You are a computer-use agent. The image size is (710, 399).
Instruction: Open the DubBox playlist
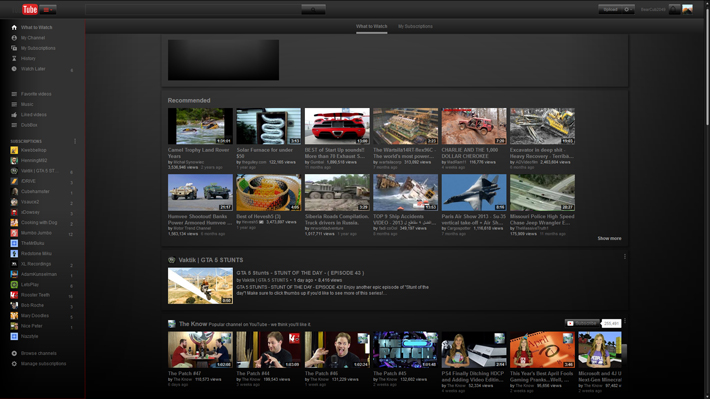pos(29,125)
